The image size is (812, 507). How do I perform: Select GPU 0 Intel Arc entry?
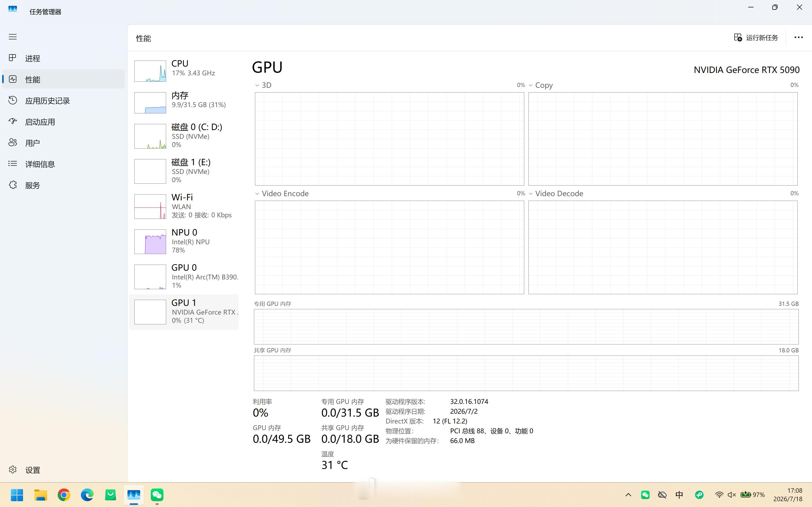point(184,277)
